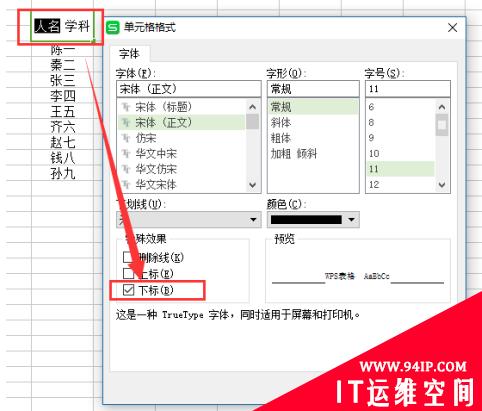
Task: Select the cell 李四
Action: tap(63, 96)
